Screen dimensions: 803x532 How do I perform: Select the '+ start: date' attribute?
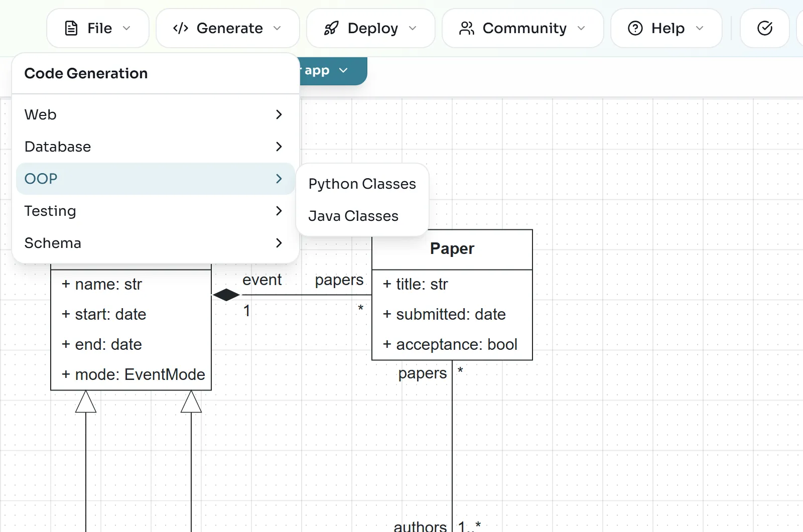click(x=104, y=315)
